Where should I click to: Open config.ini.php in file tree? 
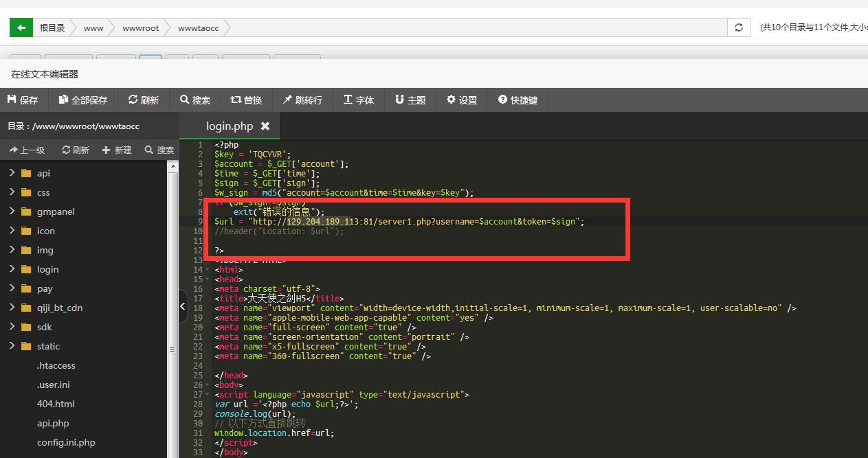click(66, 442)
